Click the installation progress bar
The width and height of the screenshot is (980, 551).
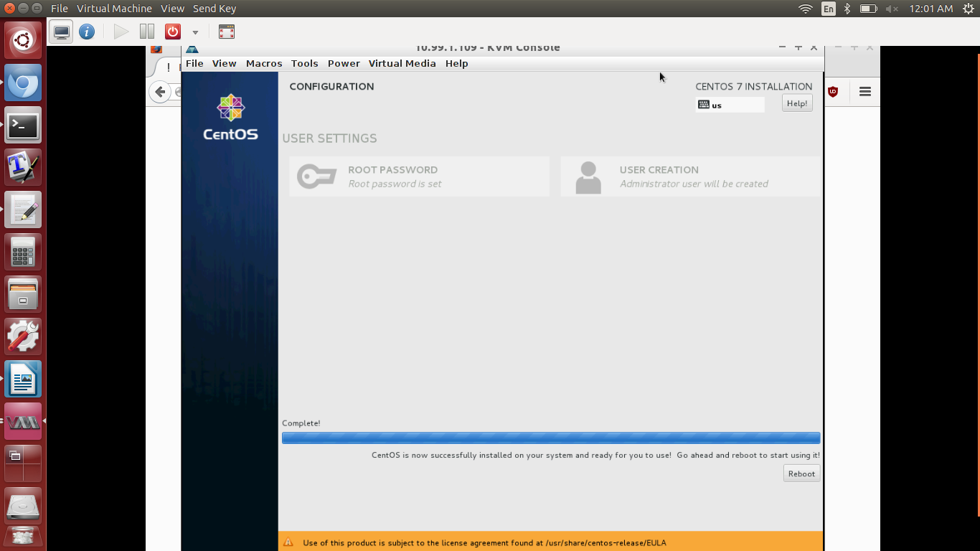click(x=551, y=438)
